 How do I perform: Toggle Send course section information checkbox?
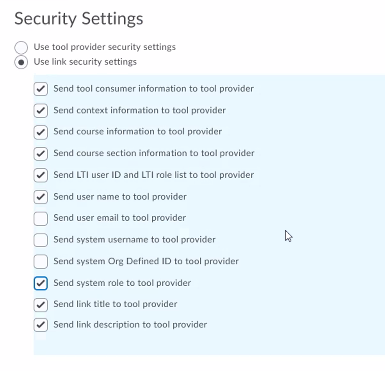[x=41, y=154]
